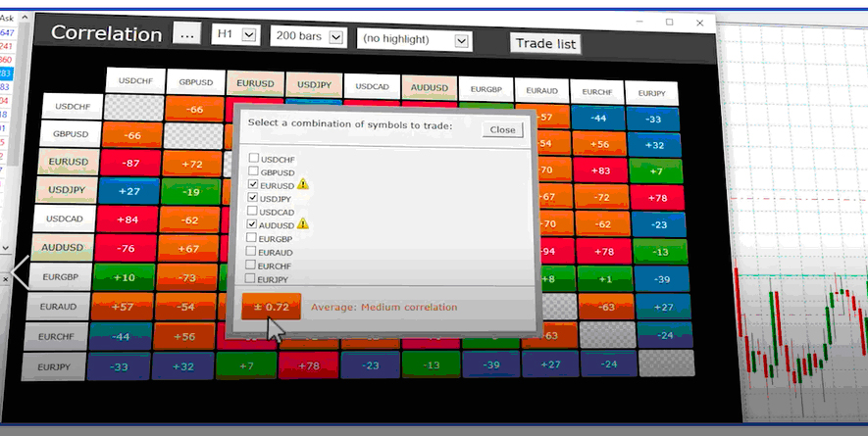Select the EURGBP row header

[60, 276]
